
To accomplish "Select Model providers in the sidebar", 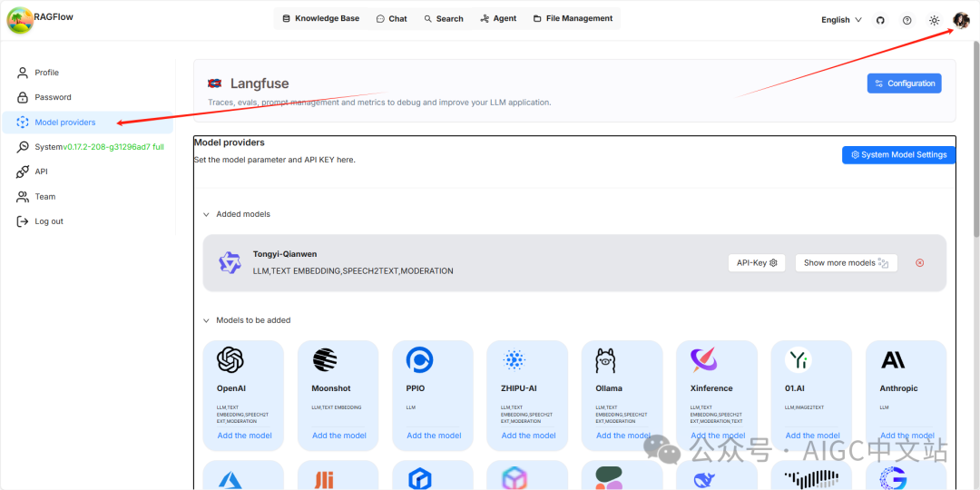I will pos(87,122).
